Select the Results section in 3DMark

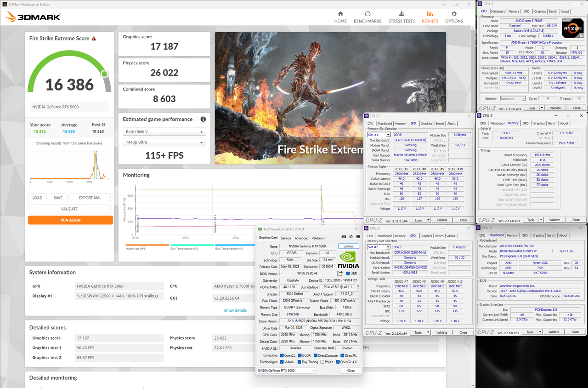(430, 17)
